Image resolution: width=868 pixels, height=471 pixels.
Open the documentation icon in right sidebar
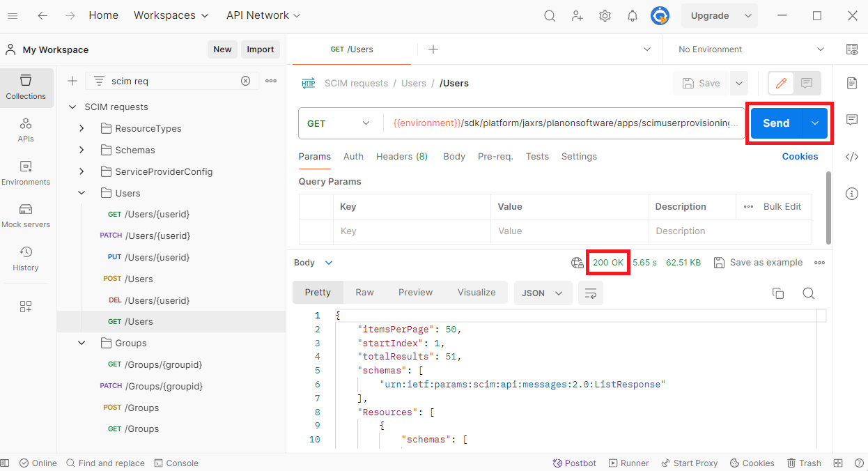point(852,83)
